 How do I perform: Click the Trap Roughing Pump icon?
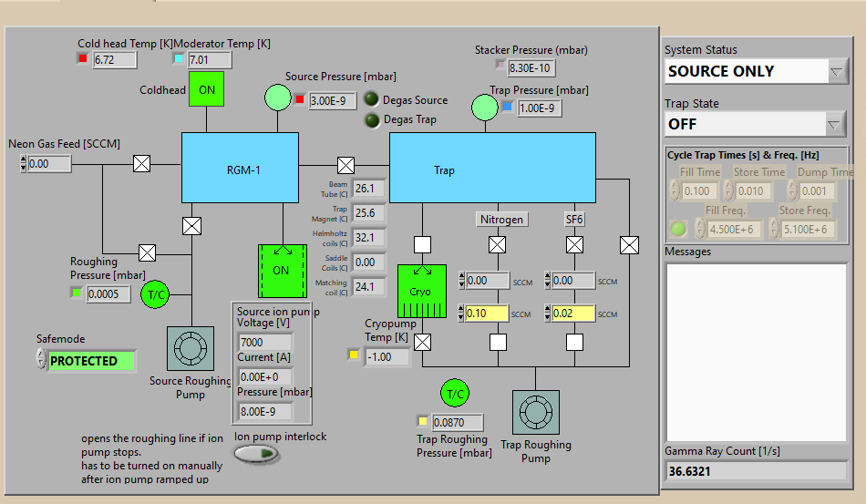tap(535, 414)
